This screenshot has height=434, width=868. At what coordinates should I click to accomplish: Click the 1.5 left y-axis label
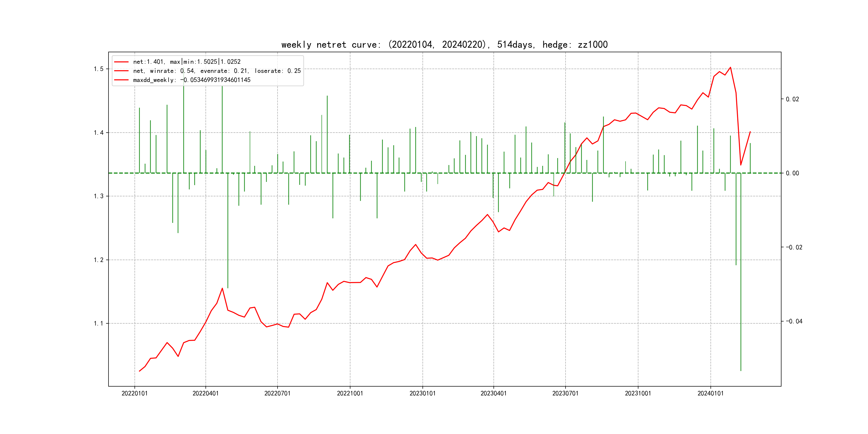(x=98, y=69)
